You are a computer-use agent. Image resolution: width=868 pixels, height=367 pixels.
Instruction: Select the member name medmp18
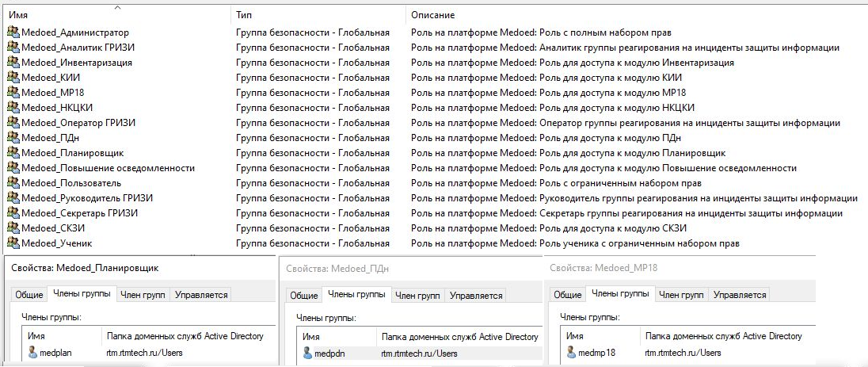pos(597,352)
